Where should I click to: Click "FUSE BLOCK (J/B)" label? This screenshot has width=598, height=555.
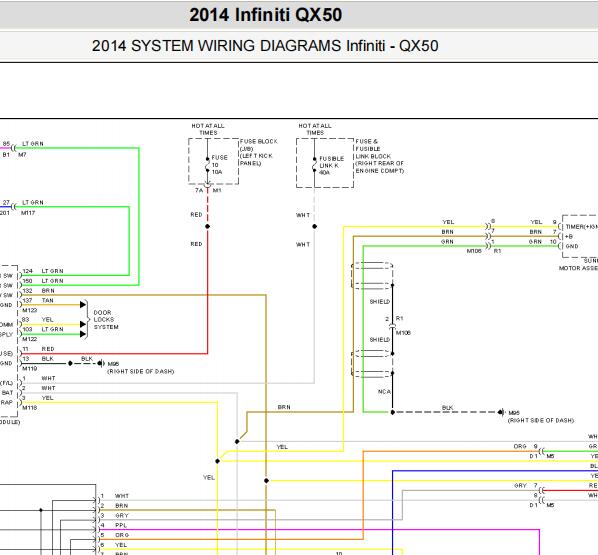click(259, 145)
